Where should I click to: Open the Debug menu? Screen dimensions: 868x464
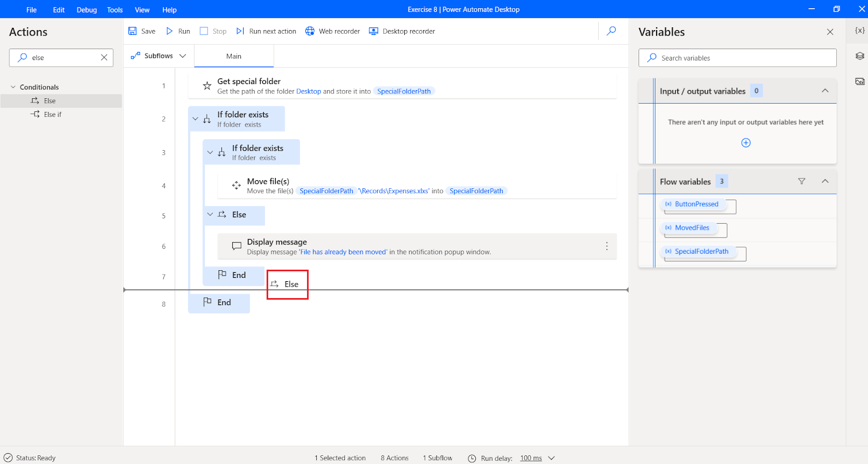(x=87, y=9)
